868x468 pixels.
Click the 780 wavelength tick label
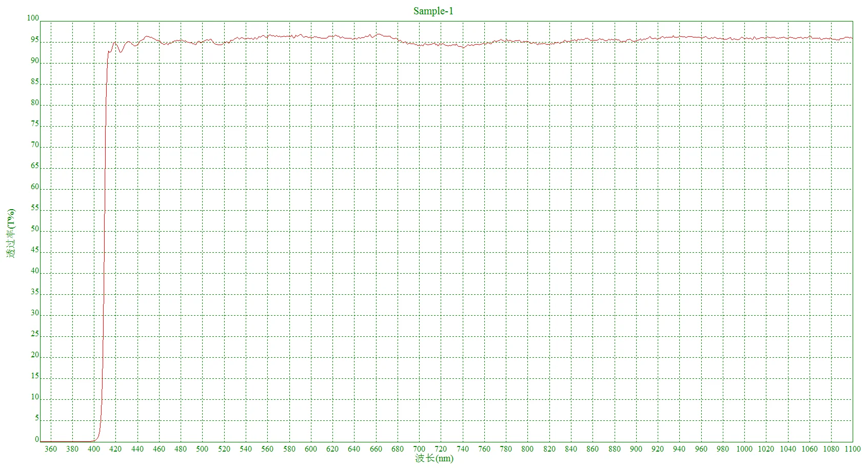click(x=506, y=449)
